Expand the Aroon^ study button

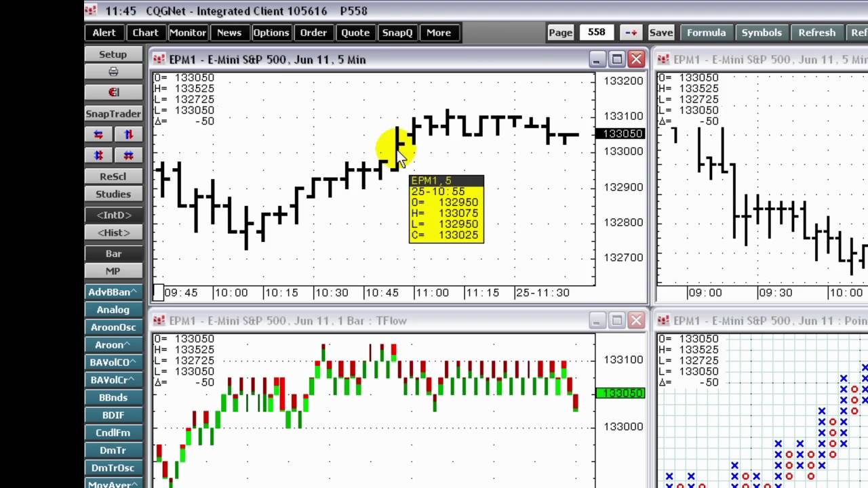(113, 345)
